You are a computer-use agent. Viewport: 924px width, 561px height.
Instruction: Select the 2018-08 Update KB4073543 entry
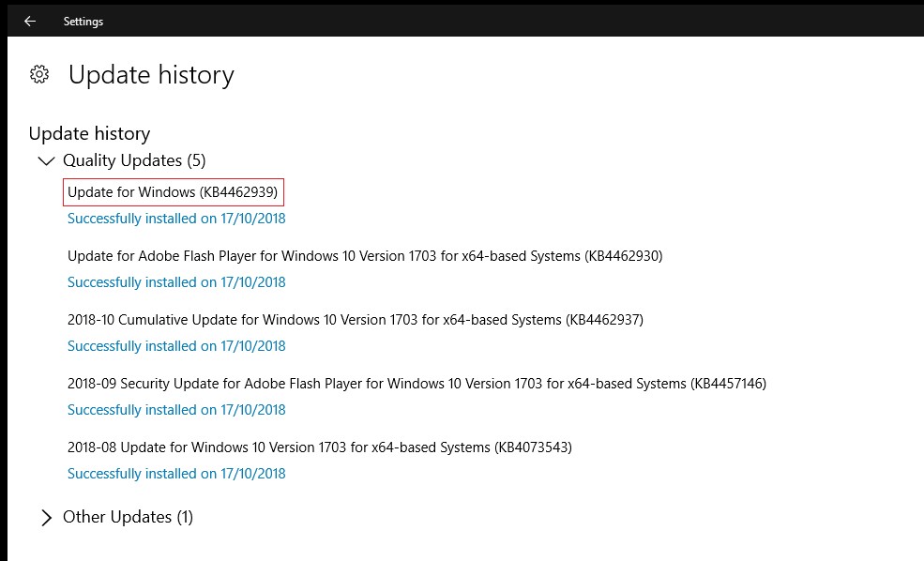(x=319, y=447)
